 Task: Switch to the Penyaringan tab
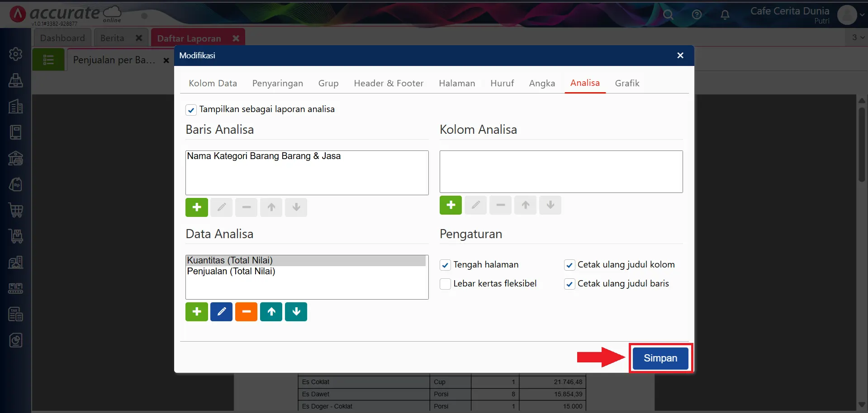click(277, 83)
